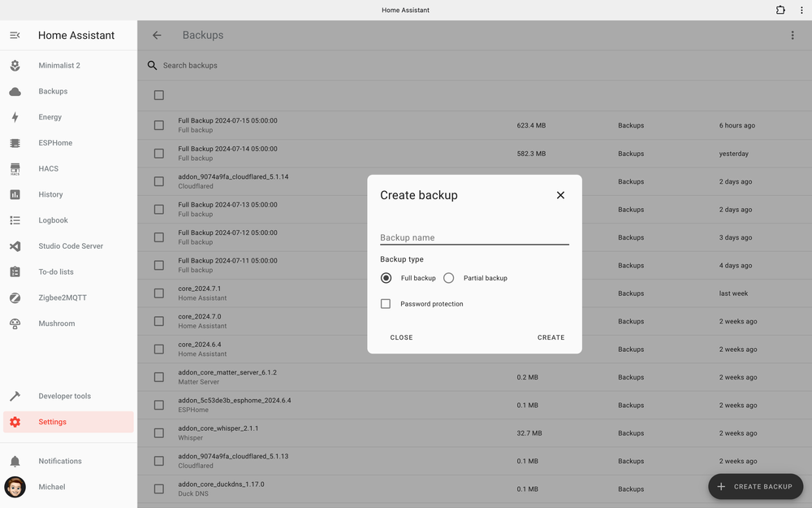The image size is (812, 508).
Task: Go to Logbook in the sidebar
Action: coord(54,220)
